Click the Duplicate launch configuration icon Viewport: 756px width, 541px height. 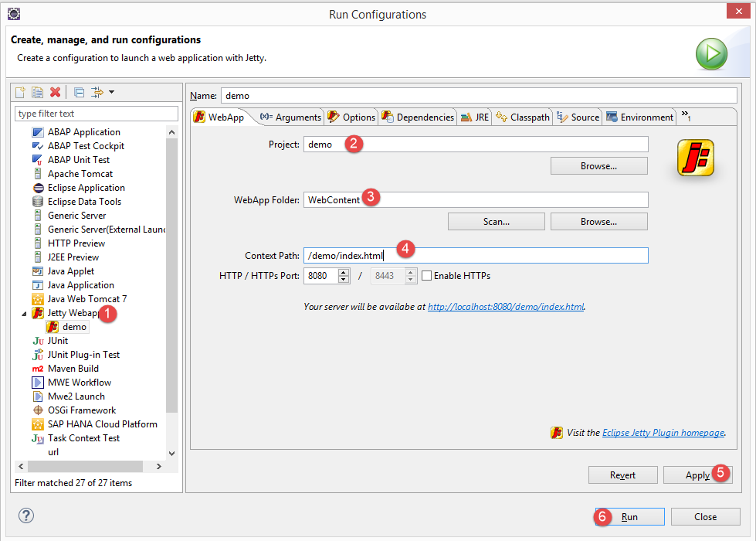pos(37,93)
